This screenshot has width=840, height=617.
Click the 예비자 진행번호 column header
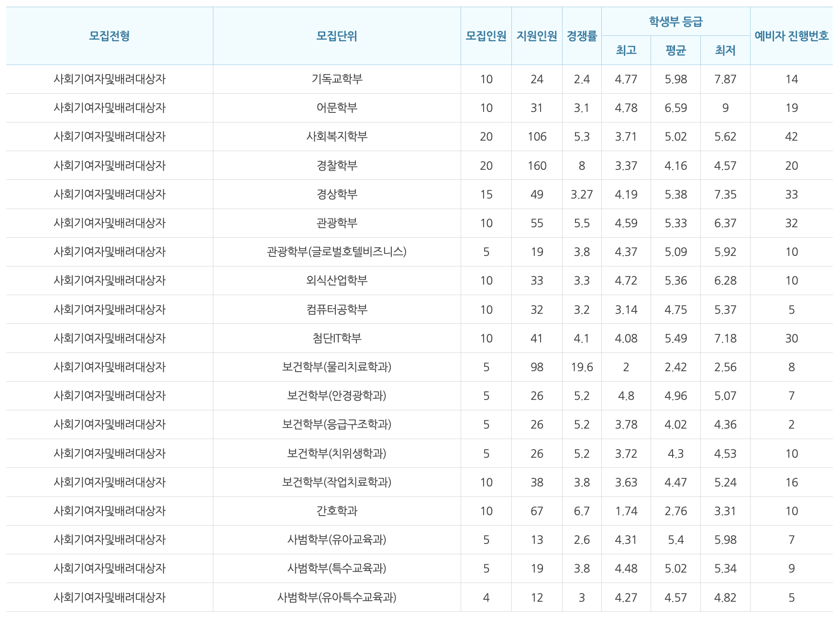791,35
